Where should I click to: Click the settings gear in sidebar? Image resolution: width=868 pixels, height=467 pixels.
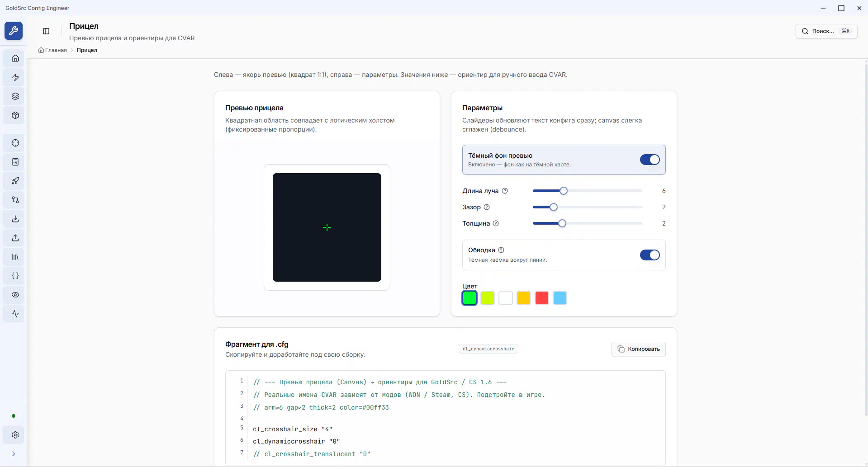pyautogui.click(x=15, y=435)
